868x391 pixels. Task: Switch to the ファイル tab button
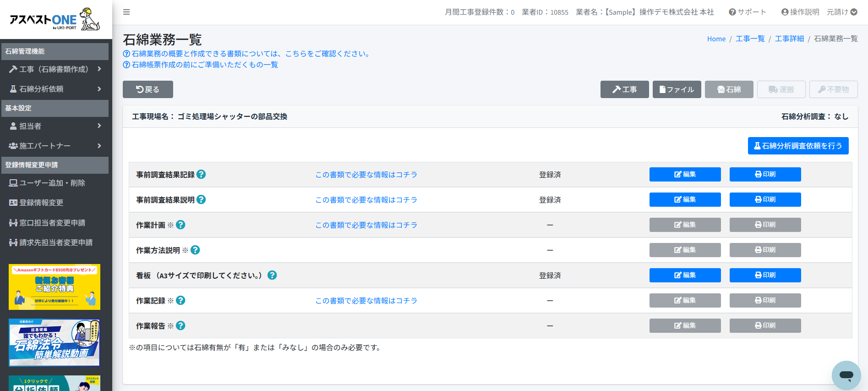coord(677,89)
